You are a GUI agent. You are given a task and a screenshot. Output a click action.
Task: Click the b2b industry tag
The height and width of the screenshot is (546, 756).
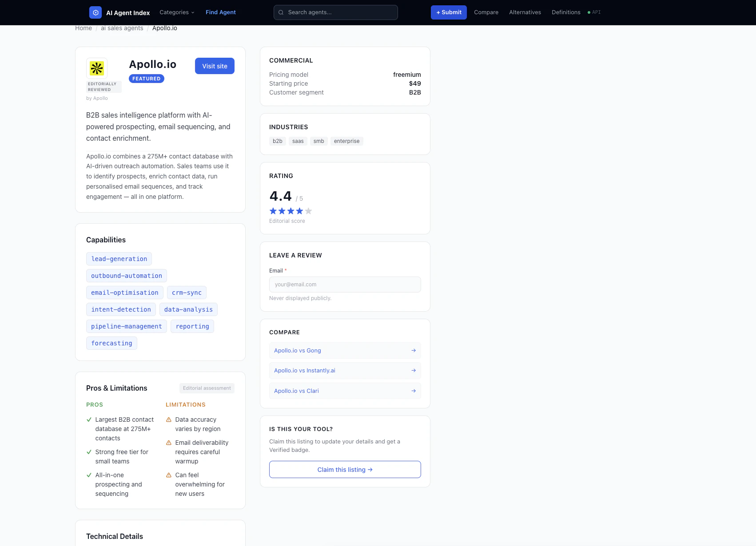click(x=278, y=141)
